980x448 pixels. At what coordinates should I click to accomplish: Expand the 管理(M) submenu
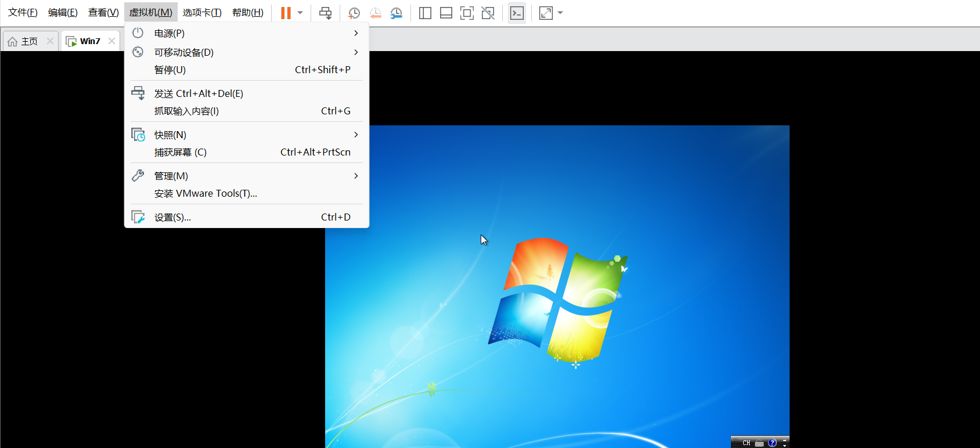[247, 176]
